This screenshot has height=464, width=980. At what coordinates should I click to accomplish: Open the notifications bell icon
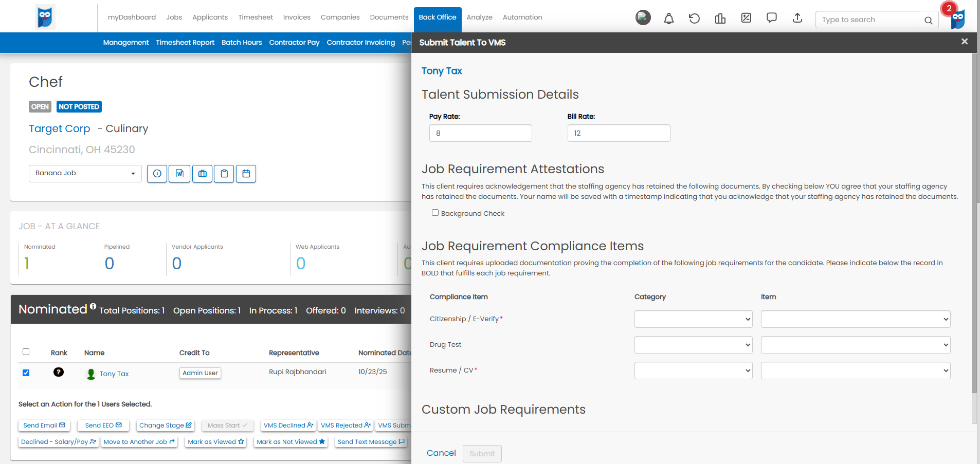(x=668, y=18)
